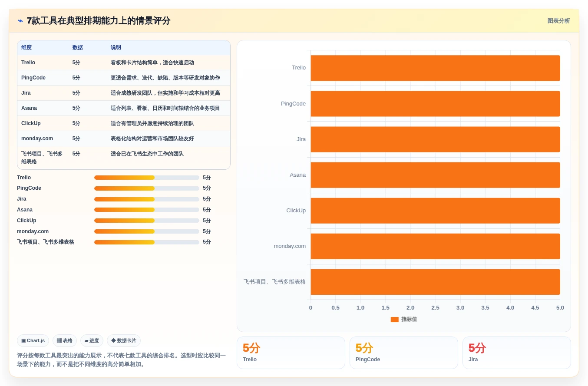Image resolution: width=588 pixels, height=386 pixels.
Task: Select the 表格 tag chip
Action: 65,341
